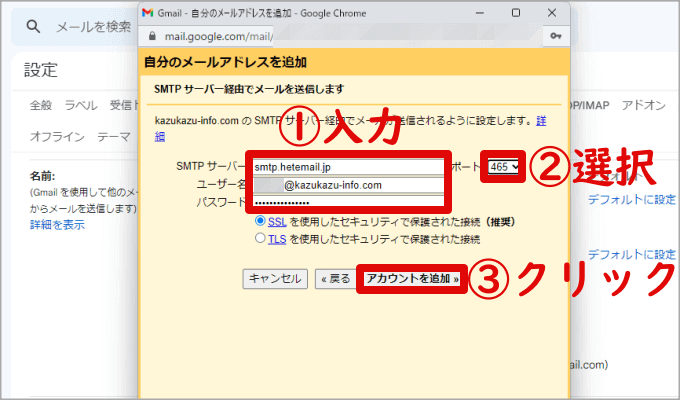Open the 全般 settings tab
The image size is (680, 400).
[x=41, y=105]
